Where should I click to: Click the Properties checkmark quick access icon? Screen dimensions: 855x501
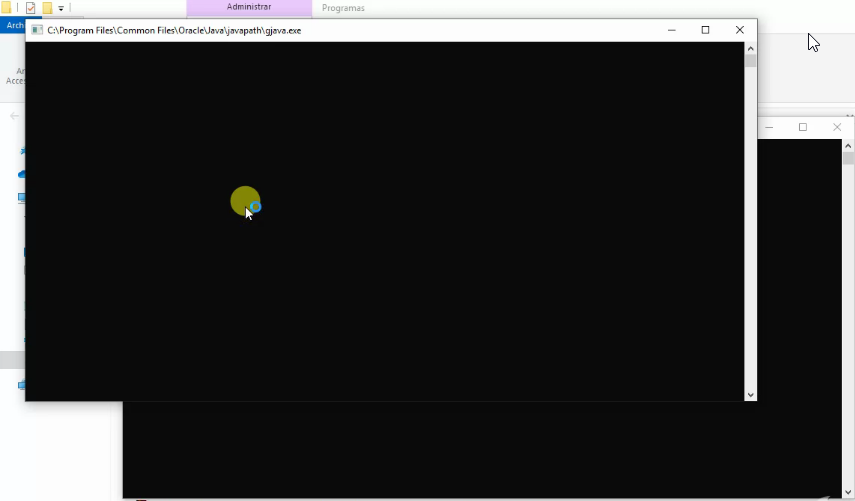tap(31, 8)
